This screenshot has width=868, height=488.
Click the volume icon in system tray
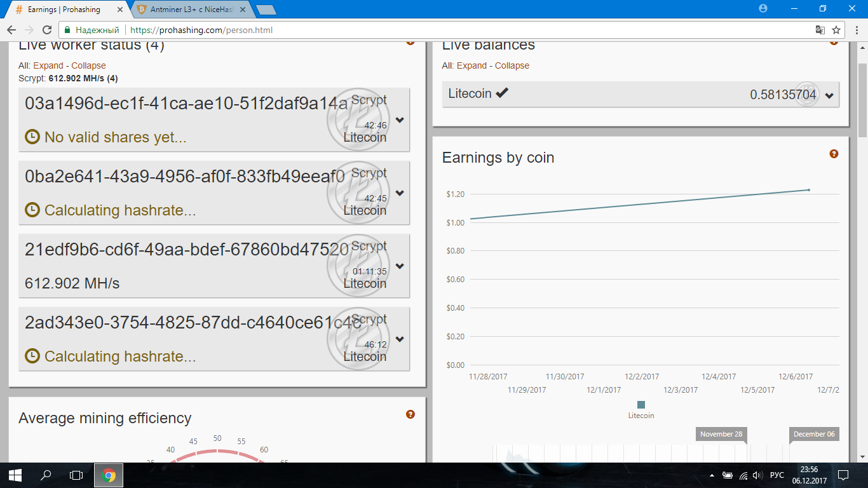757,475
